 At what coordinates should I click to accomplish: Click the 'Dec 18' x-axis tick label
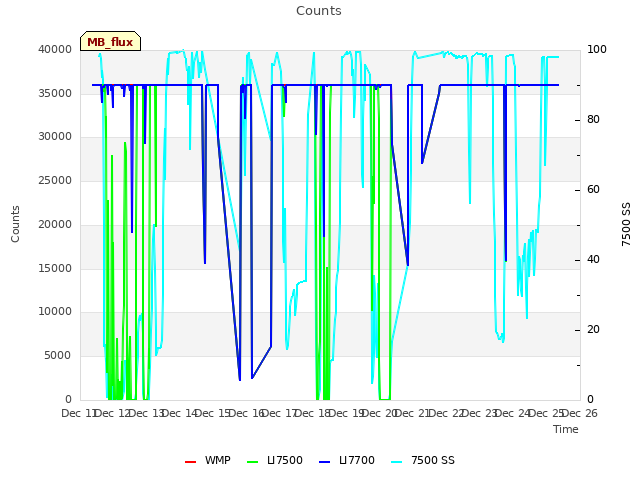pyautogui.click(x=313, y=413)
